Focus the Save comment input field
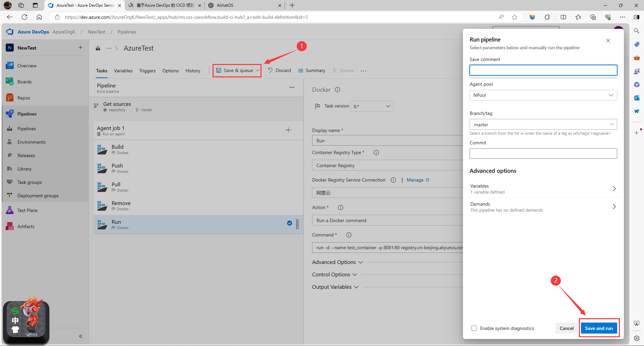This screenshot has width=644, height=346. coord(543,70)
